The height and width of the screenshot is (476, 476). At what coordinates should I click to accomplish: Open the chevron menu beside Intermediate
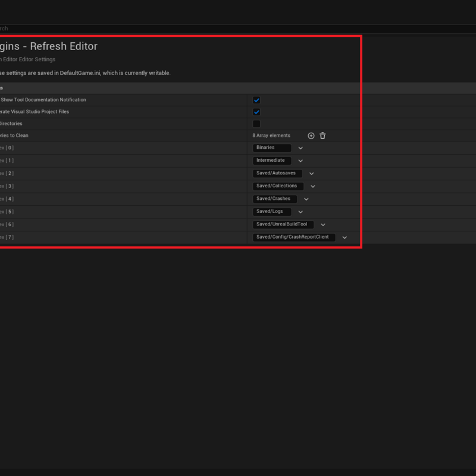(x=300, y=161)
